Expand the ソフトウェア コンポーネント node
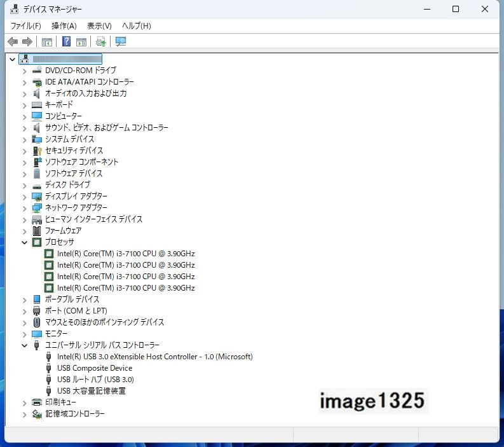This screenshot has width=504, height=447. point(24,162)
